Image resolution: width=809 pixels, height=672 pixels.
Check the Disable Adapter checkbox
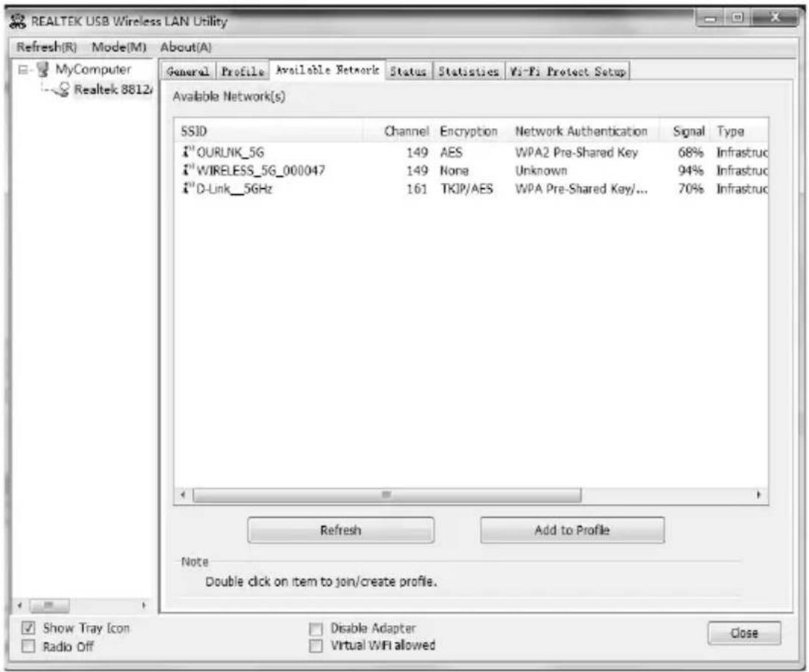316,629
